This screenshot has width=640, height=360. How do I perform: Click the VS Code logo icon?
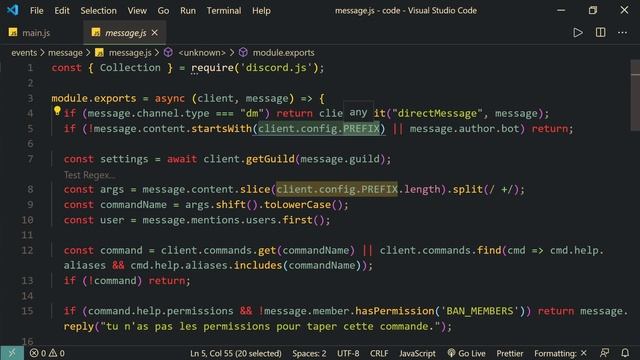click(12, 10)
